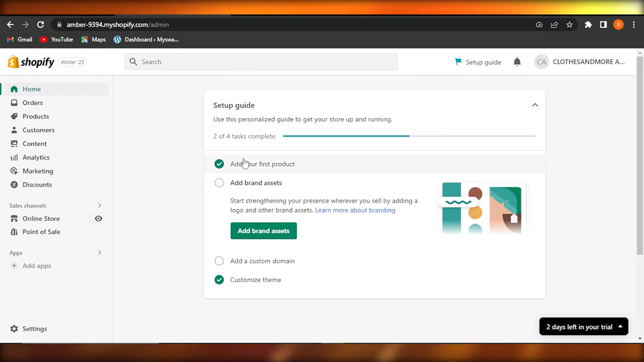Expand the days left in trial banner

tap(584, 326)
